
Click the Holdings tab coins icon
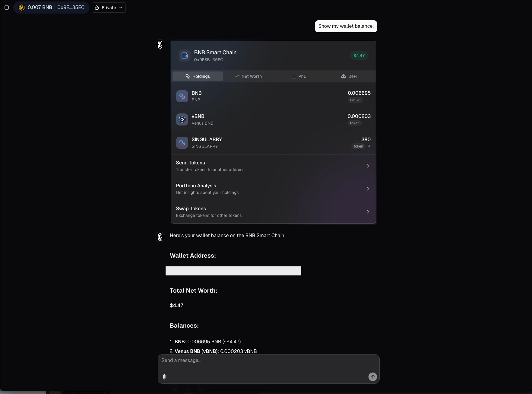pyautogui.click(x=188, y=76)
